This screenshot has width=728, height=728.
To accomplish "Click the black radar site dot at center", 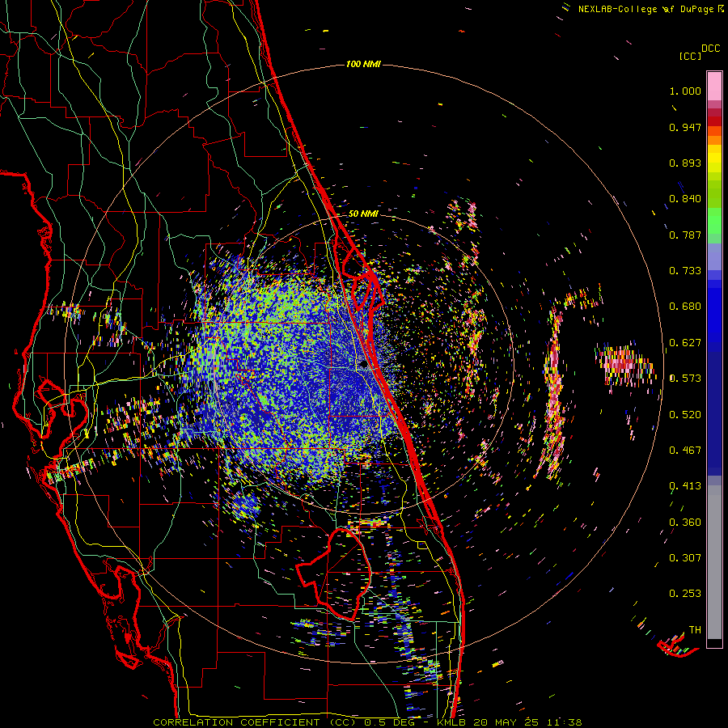I will click(x=363, y=365).
